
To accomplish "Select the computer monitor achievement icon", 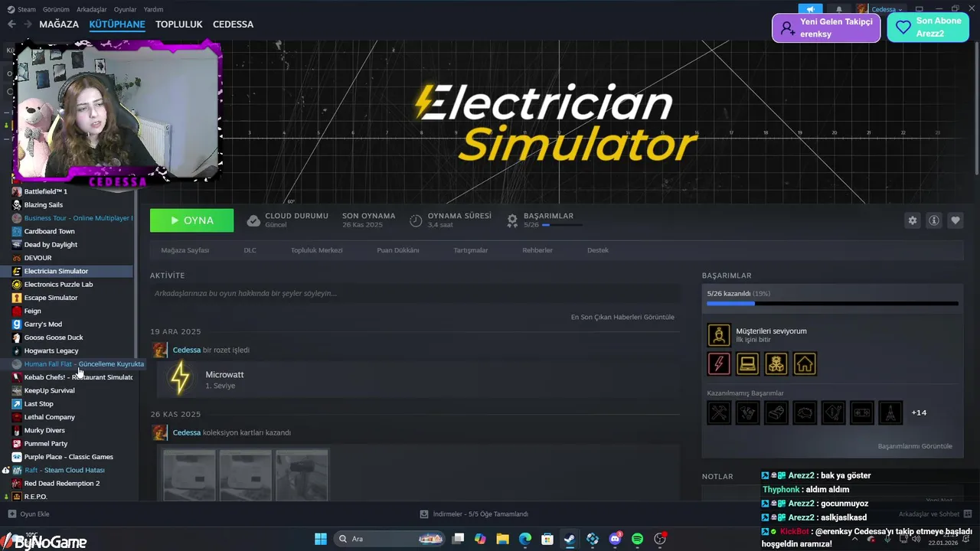I will coord(747,364).
